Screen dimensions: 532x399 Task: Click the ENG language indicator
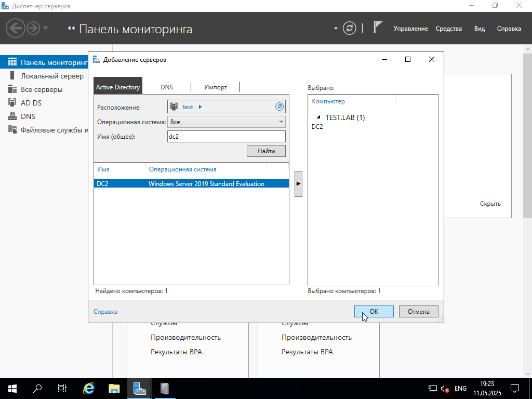[460, 389]
